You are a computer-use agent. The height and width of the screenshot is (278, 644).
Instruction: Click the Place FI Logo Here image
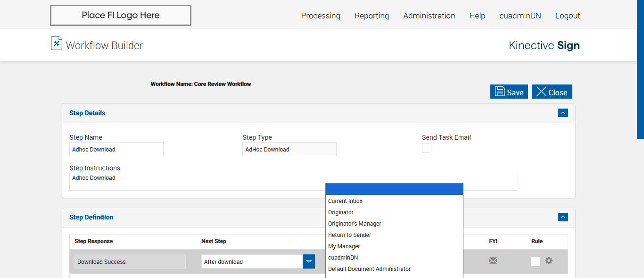pos(121,15)
